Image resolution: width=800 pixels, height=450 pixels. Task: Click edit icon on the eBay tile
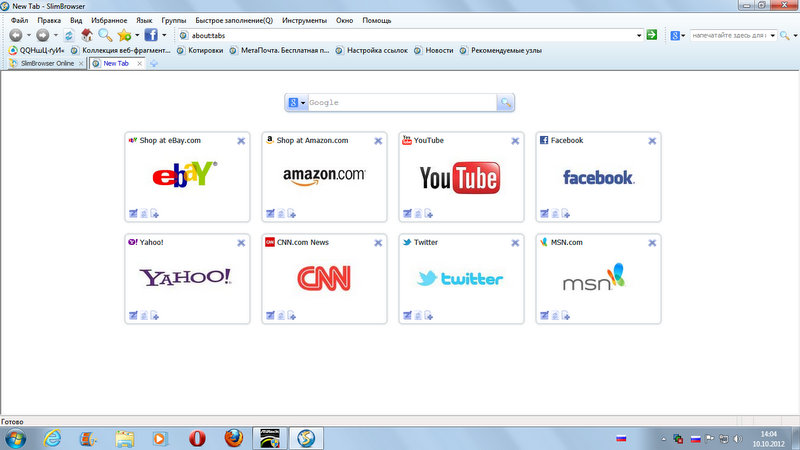point(133,213)
